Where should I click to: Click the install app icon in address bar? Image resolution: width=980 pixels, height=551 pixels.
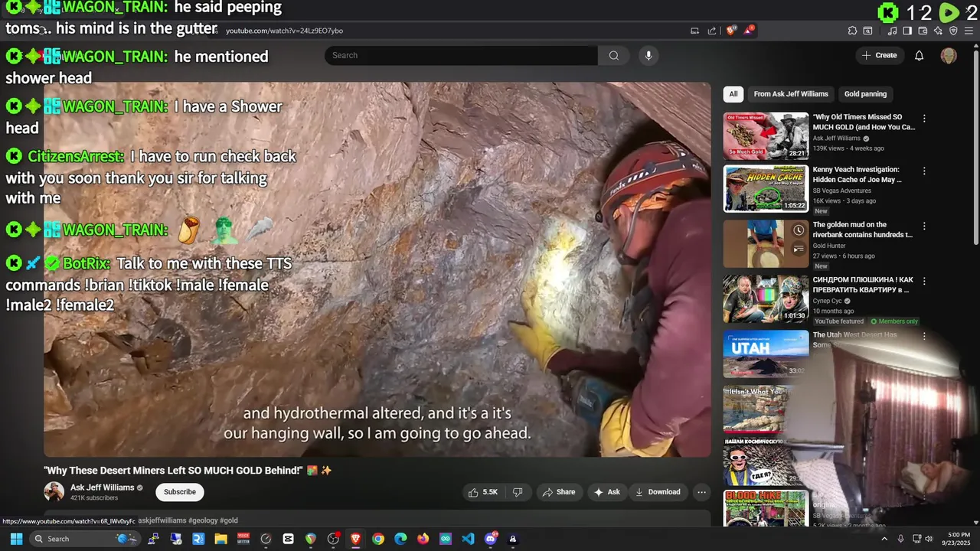695,31
